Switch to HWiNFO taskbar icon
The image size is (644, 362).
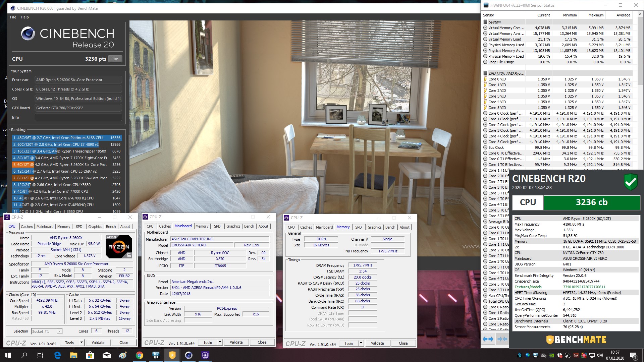coord(156,355)
